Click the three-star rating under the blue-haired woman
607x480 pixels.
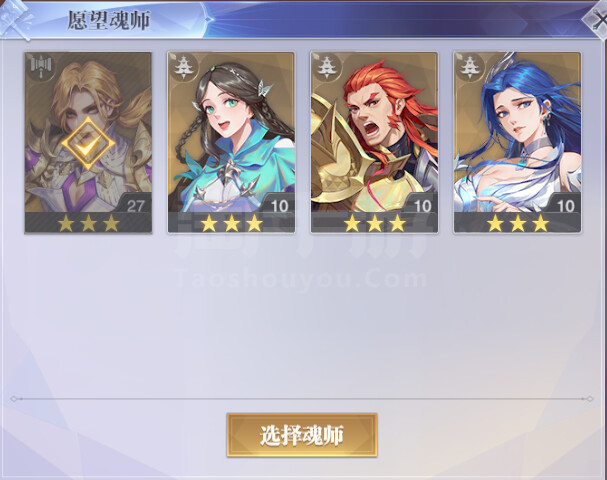(x=518, y=223)
